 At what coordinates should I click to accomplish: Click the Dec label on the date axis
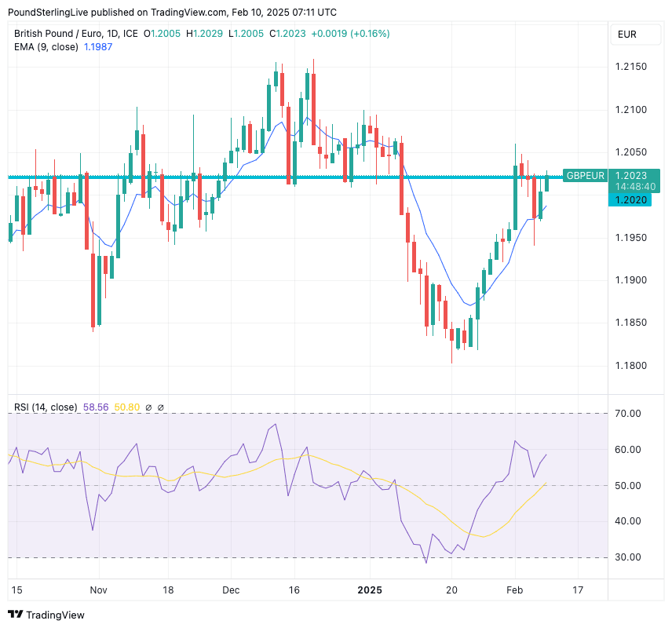(x=231, y=589)
